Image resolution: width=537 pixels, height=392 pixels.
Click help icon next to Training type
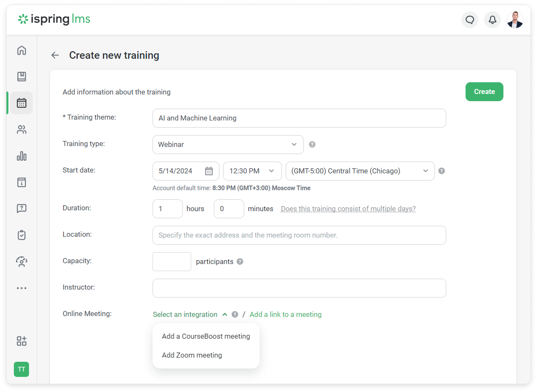(x=312, y=144)
